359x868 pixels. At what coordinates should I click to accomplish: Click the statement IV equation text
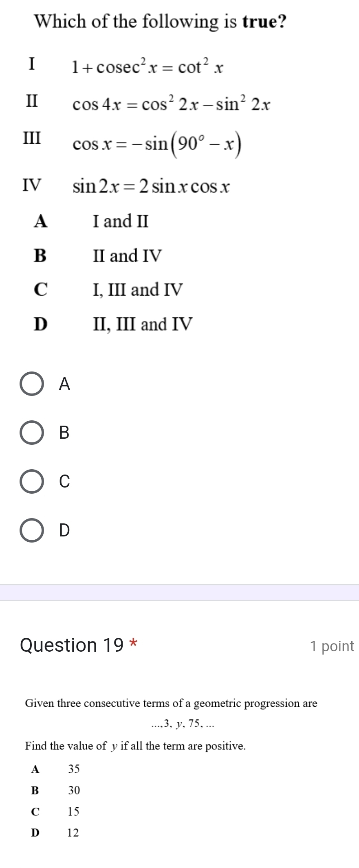151,187
